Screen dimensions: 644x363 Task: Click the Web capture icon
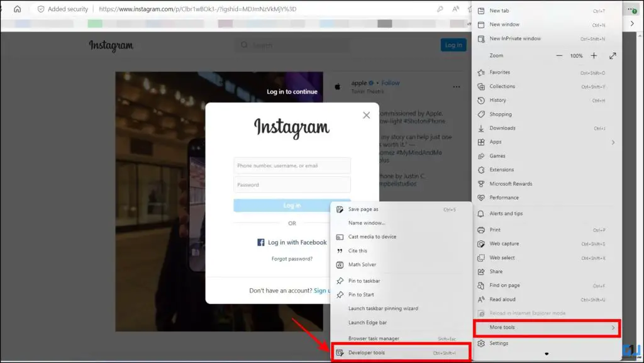pyautogui.click(x=481, y=244)
